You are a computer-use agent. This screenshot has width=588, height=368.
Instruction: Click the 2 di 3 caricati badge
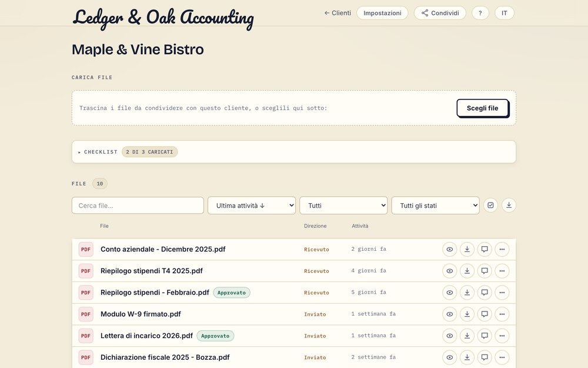point(149,152)
